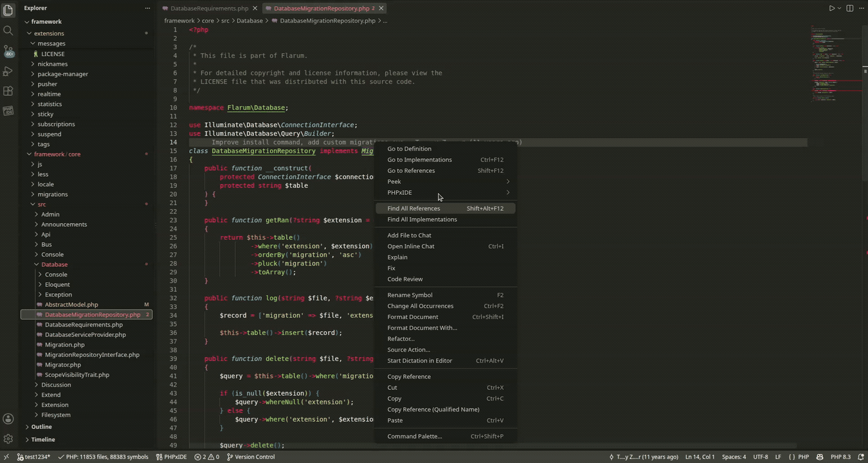Click PHPxIDE status bar item
This screenshot has height=463, width=868.
172,457
